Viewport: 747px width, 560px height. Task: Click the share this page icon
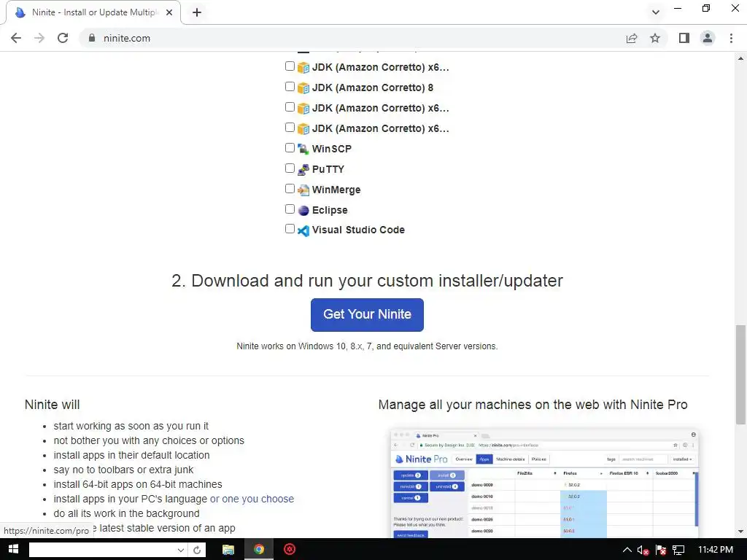click(x=632, y=38)
